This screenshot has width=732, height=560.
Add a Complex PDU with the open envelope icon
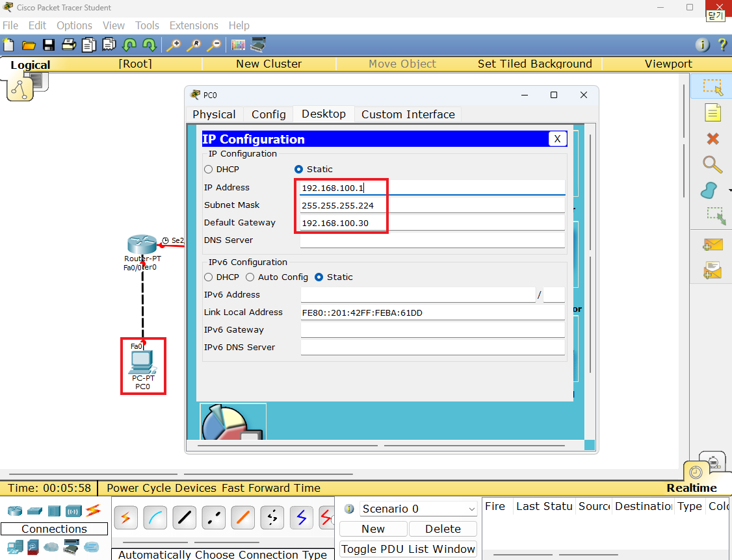[x=712, y=271]
